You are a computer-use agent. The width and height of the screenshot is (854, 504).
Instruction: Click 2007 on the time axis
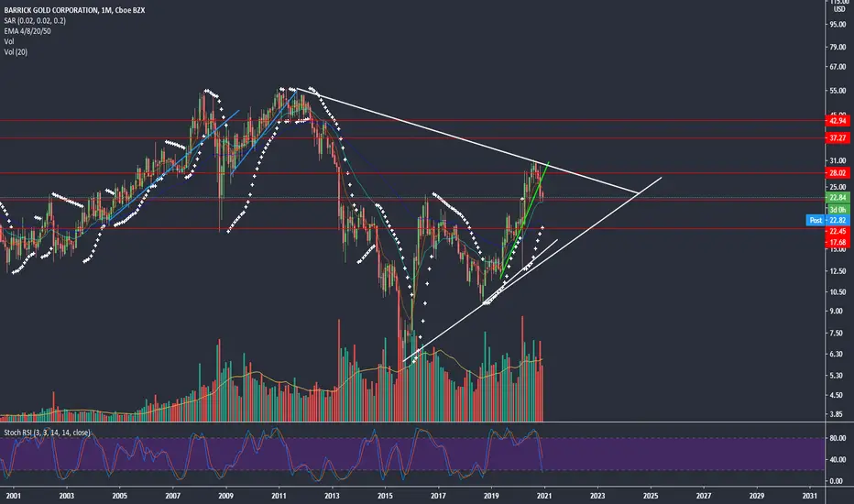click(x=172, y=496)
